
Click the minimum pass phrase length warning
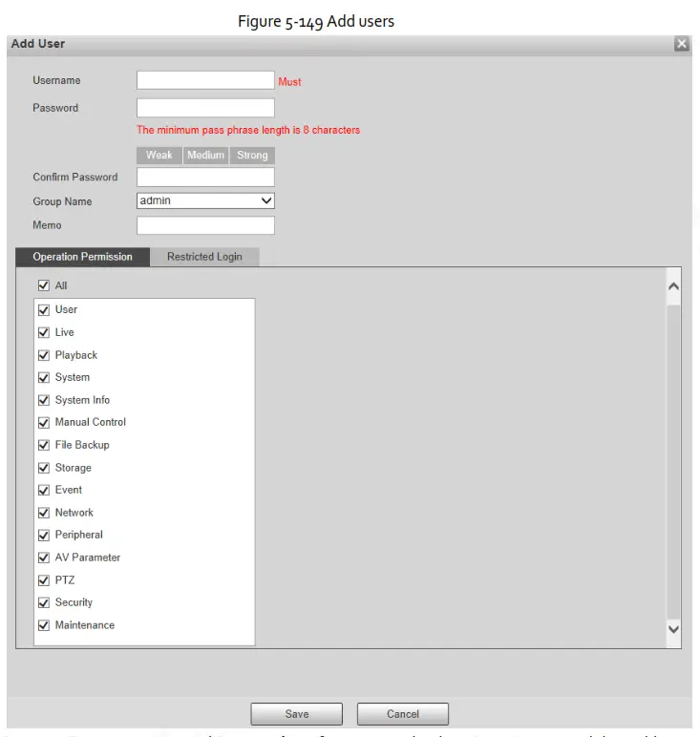coord(248,130)
